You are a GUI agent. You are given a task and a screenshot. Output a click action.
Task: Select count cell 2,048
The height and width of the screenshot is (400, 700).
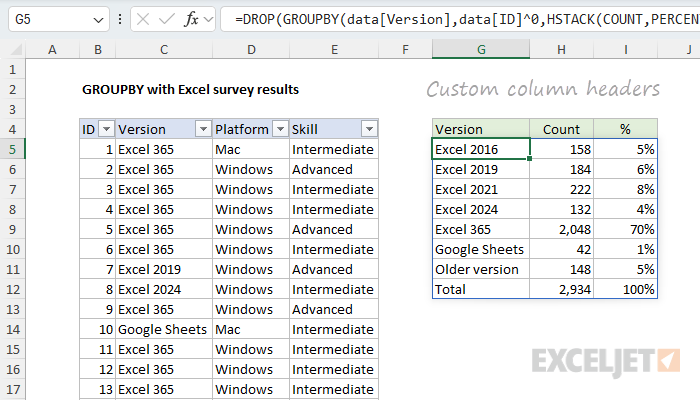(x=562, y=229)
